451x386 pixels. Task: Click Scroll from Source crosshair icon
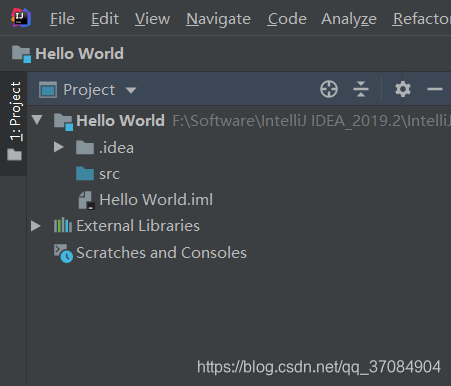pyautogui.click(x=329, y=89)
